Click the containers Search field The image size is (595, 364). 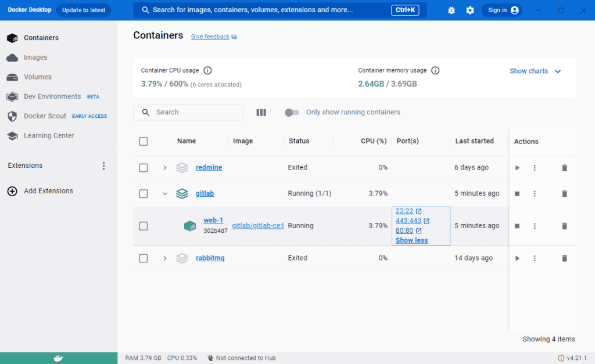pos(189,112)
